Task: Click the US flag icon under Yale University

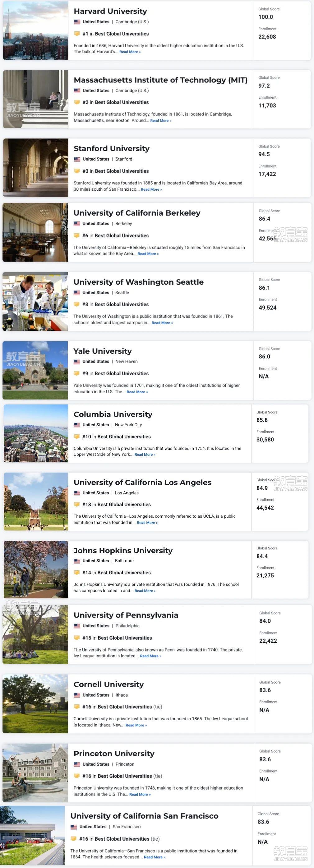Action: click(x=77, y=362)
